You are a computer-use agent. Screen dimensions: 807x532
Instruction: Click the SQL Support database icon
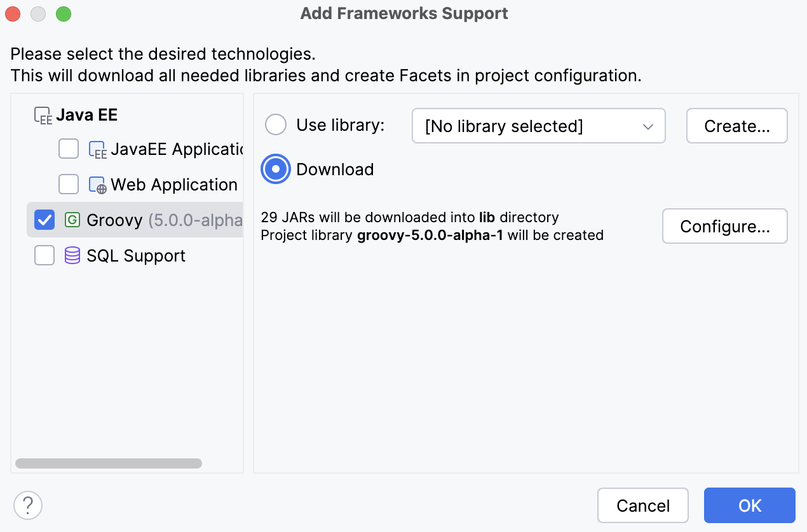72,255
